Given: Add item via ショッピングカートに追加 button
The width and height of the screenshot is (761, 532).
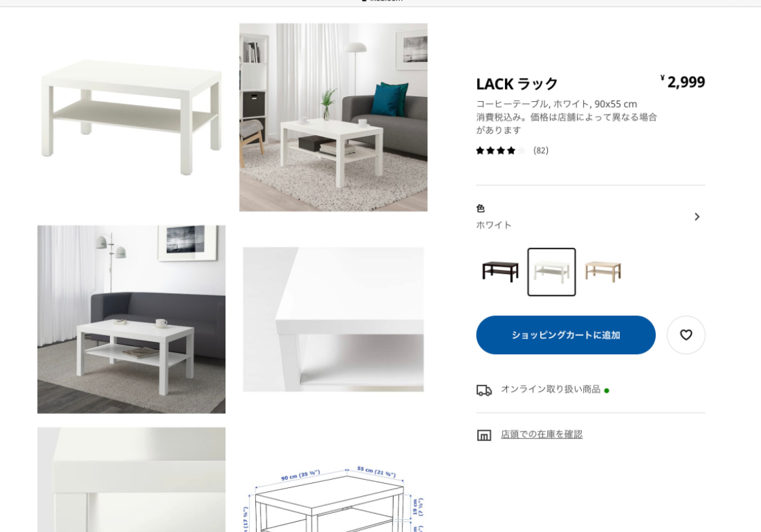Looking at the screenshot, I should click(565, 335).
